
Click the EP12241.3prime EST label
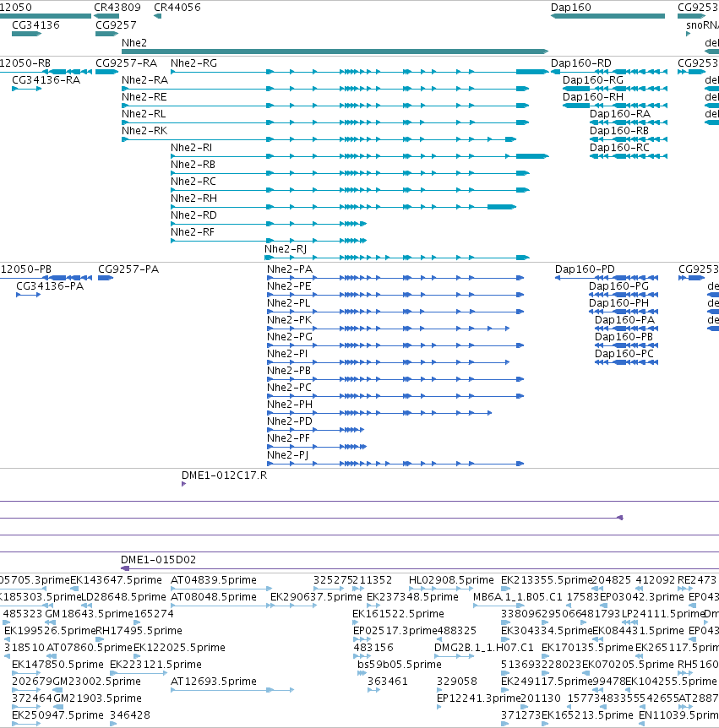point(478,698)
